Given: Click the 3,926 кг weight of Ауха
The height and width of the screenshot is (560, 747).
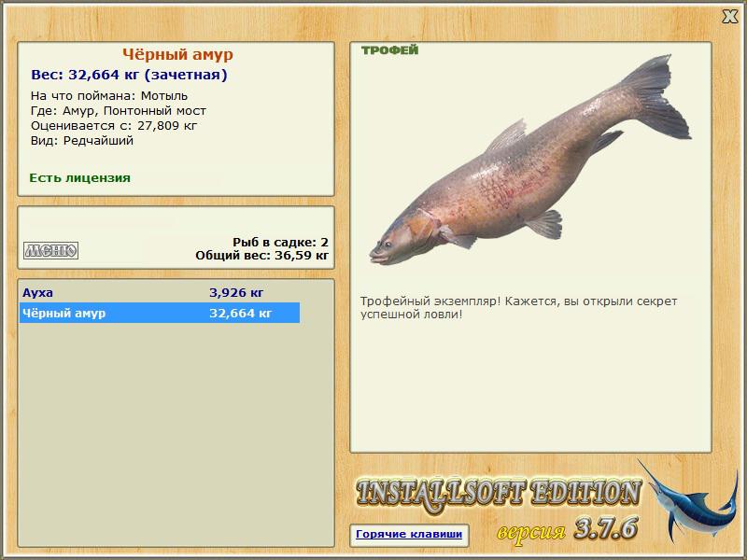Looking at the screenshot, I should pos(236,292).
